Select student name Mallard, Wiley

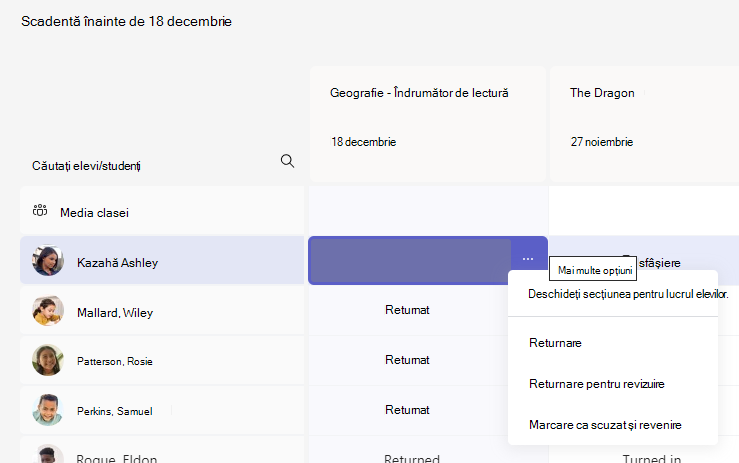pos(115,313)
